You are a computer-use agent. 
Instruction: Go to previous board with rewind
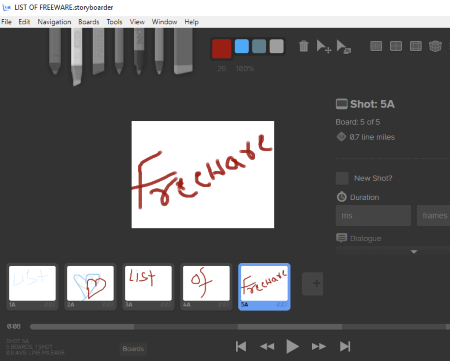(x=267, y=347)
